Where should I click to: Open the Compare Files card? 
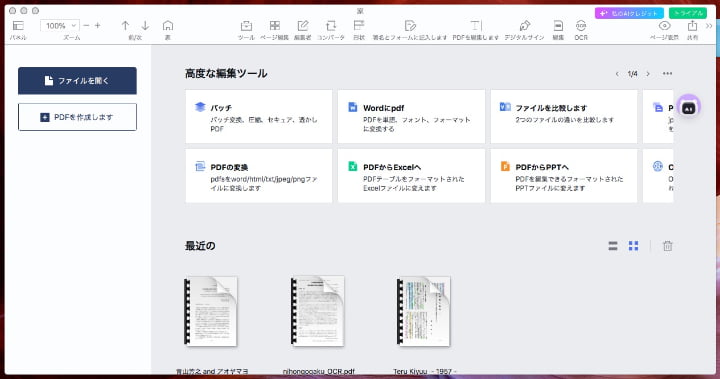point(564,117)
